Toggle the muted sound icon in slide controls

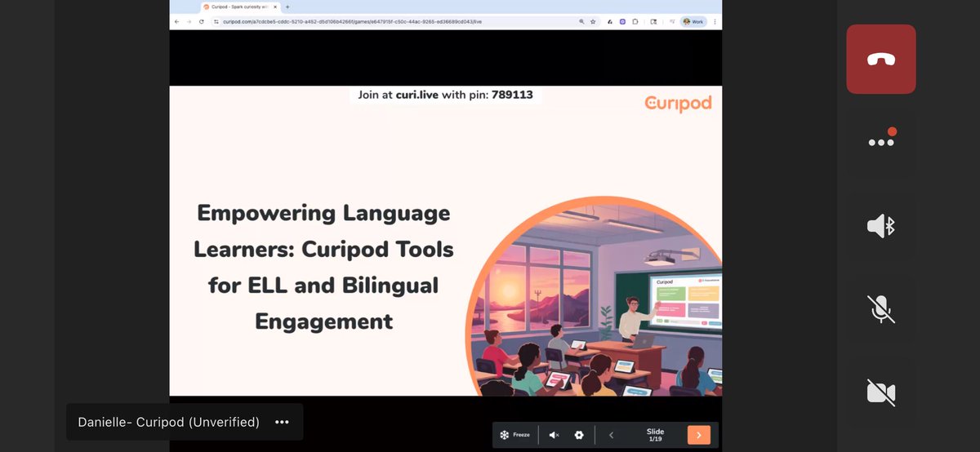point(554,435)
